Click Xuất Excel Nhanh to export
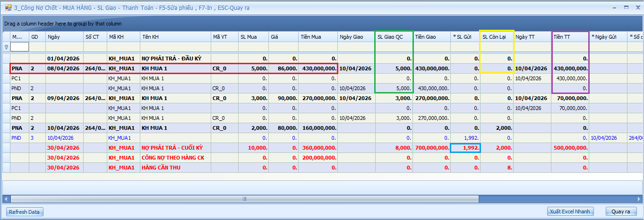The height and width of the screenshot is (220, 644). [x=570, y=212]
